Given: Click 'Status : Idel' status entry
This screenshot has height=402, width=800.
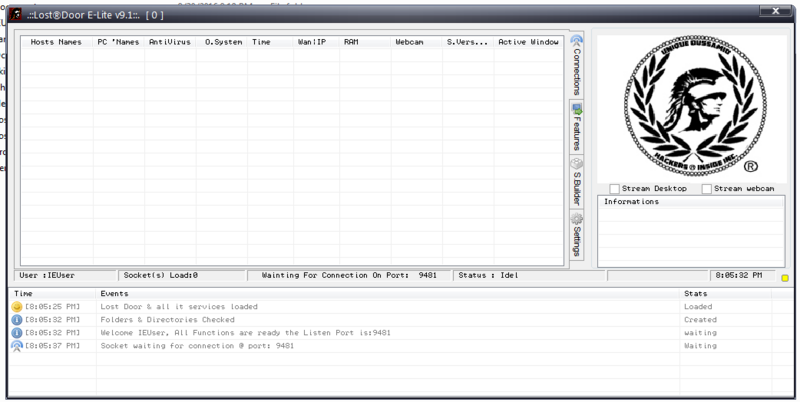Looking at the screenshot, I should 530,275.
